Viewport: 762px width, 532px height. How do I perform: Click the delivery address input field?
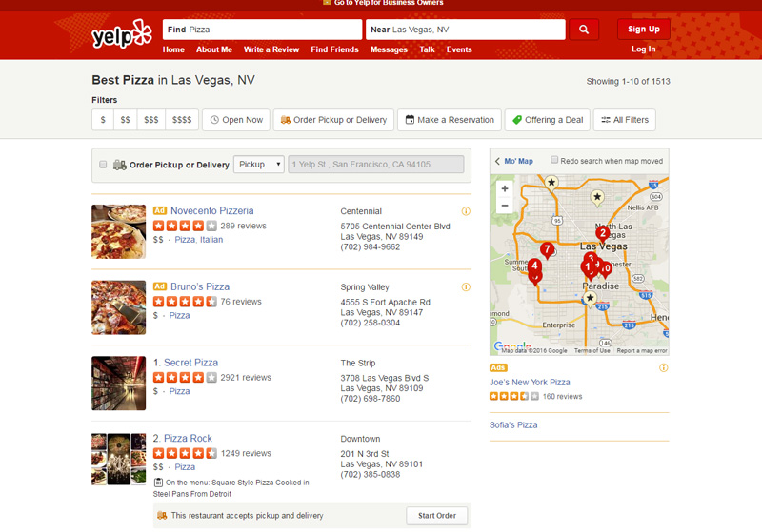[x=376, y=165]
